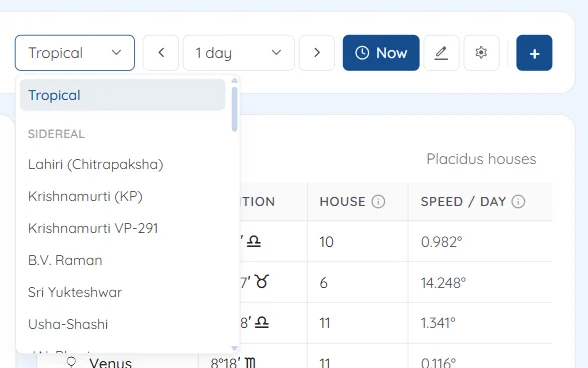Click speed value 14.248°

tap(443, 283)
